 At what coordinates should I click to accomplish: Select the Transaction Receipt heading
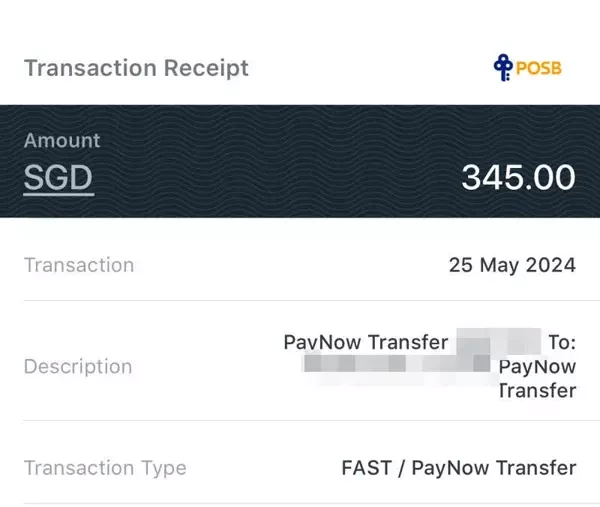[x=136, y=68]
